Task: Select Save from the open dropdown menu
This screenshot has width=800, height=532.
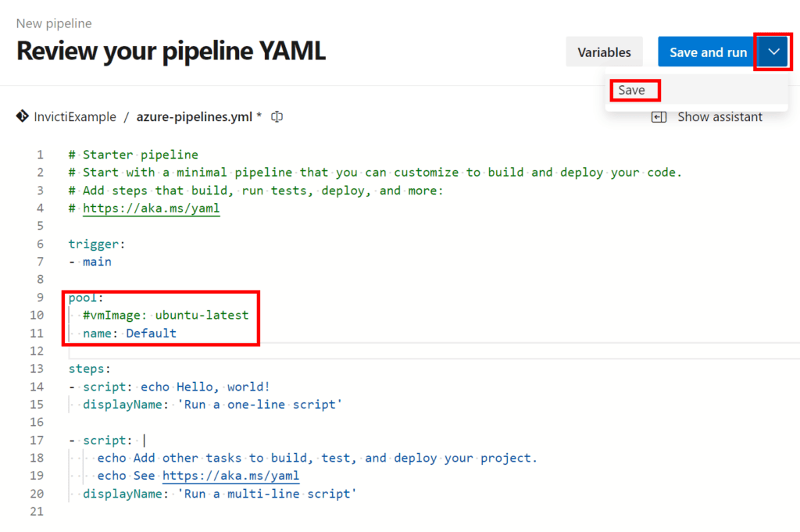Action: [x=634, y=90]
